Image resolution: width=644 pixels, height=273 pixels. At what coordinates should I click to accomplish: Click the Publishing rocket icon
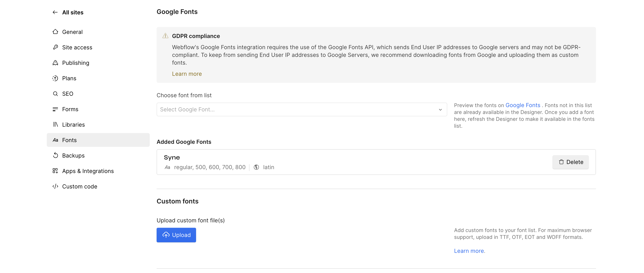point(55,63)
